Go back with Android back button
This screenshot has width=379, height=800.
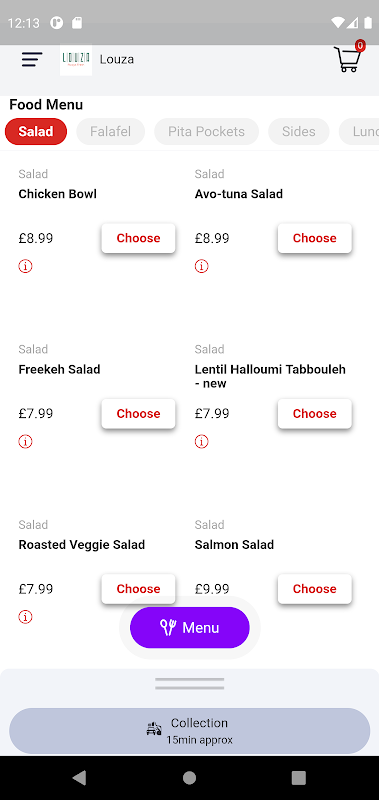pos(79,778)
